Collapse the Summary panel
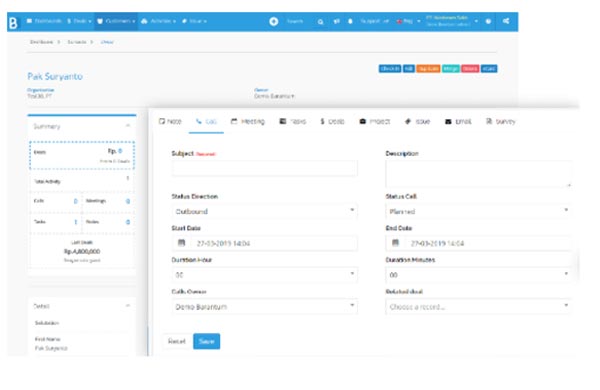Screen dimensions: 600x390 coord(128,126)
